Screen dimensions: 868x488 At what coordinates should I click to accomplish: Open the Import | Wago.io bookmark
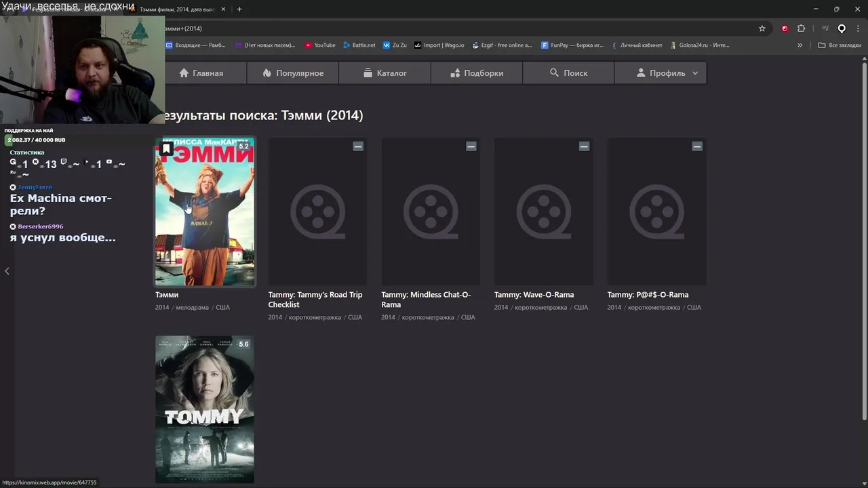point(439,45)
